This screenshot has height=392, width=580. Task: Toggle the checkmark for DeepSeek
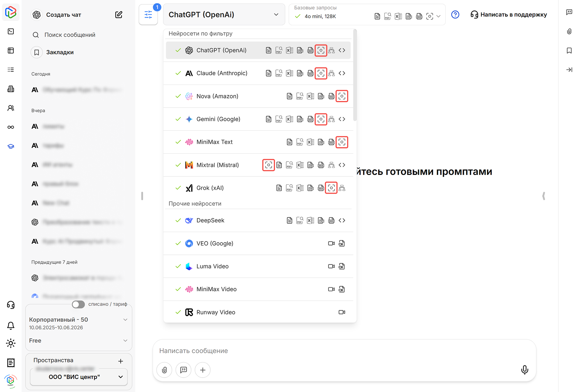point(178,220)
